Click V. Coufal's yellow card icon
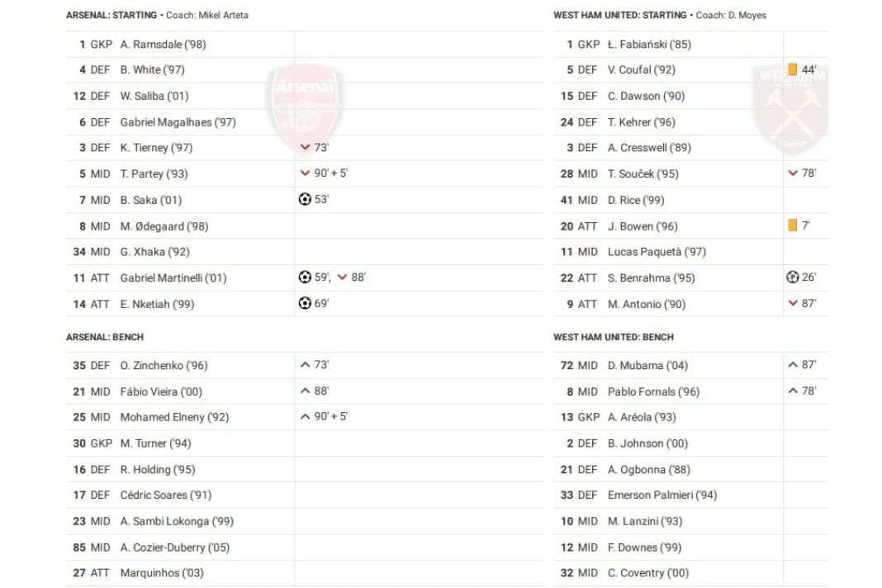882x588 pixels. tap(793, 70)
